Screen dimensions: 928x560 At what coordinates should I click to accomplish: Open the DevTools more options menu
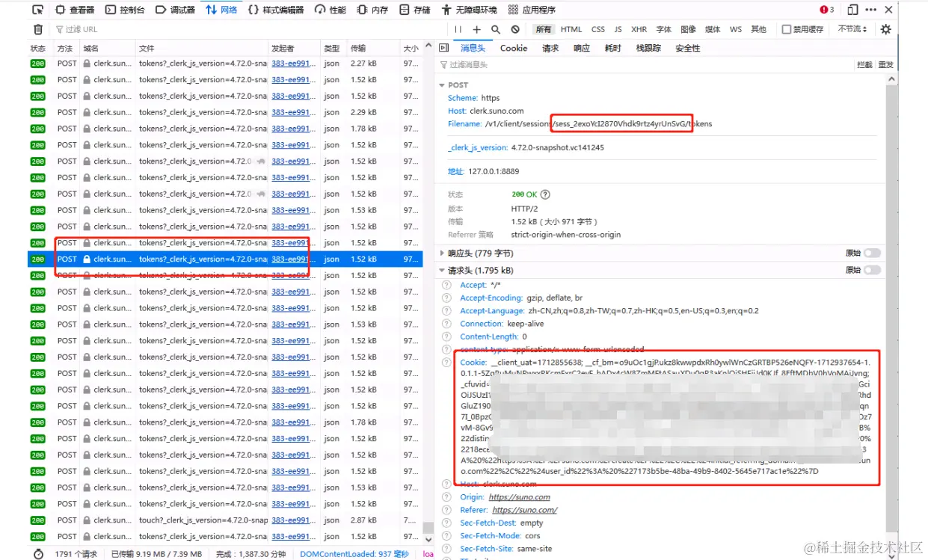[x=870, y=10]
